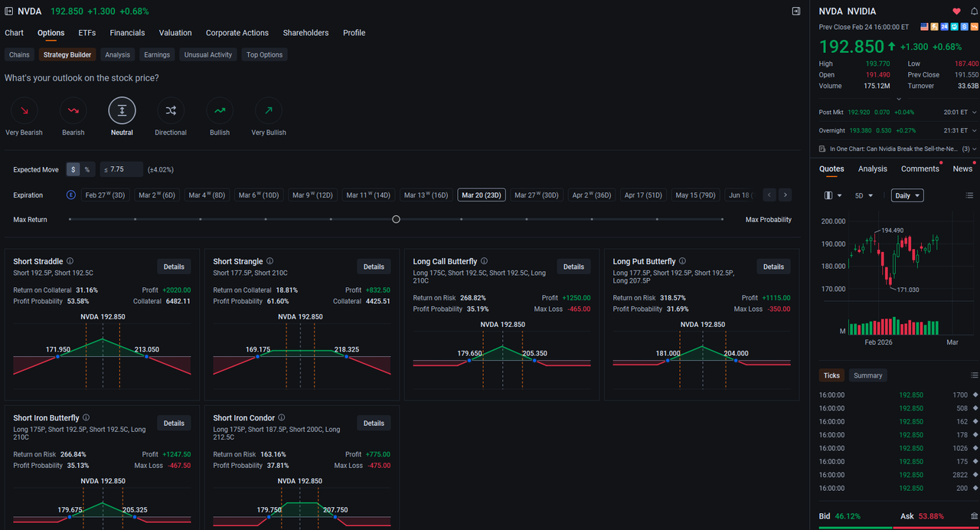Open the chart settings list icon

971,195
